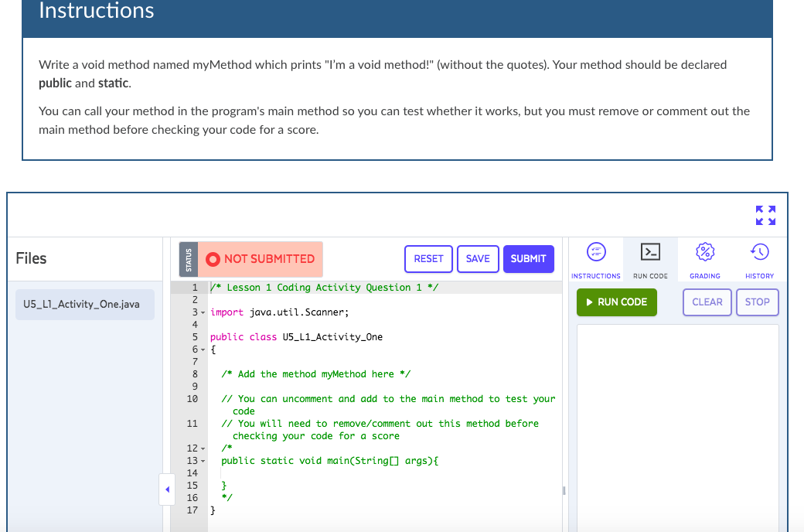Image resolution: width=804 pixels, height=532 pixels.
Task: Open the Grading panel icon
Action: (x=704, y=253)
